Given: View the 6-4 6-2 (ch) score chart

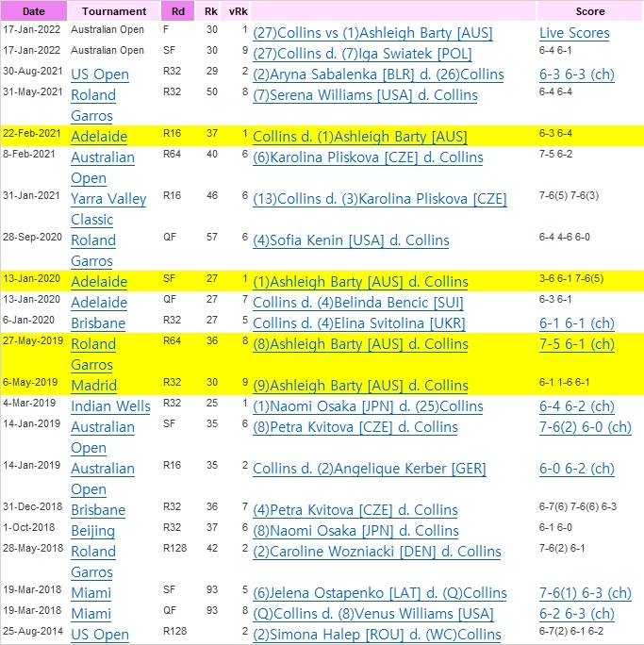Looking at the screenshot, I should (577, 406).
